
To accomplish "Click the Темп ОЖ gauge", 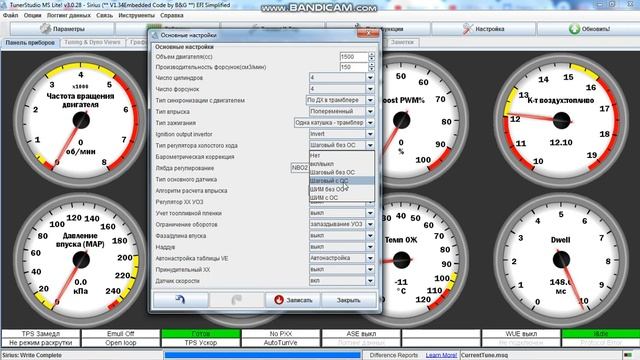I will 424,259.
